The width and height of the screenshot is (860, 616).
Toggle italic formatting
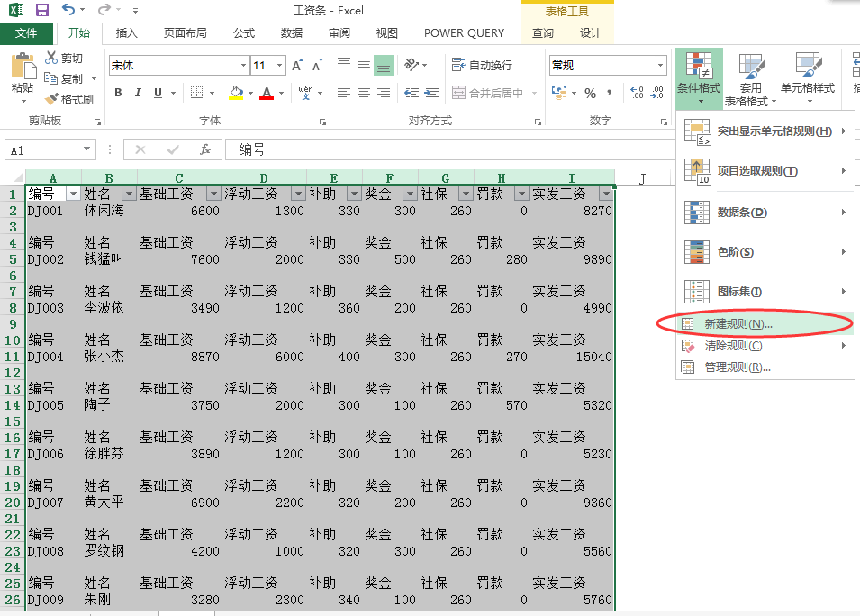tap(138, 93)
